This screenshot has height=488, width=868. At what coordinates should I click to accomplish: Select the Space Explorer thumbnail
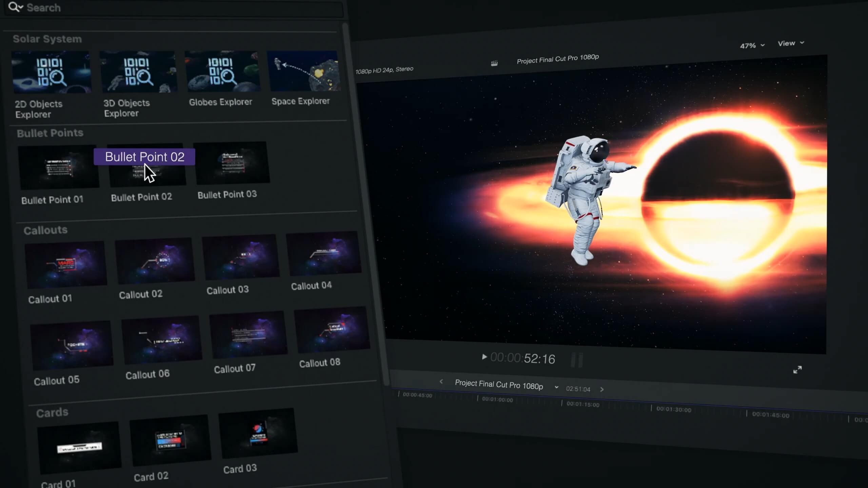(x=304, y=71)
